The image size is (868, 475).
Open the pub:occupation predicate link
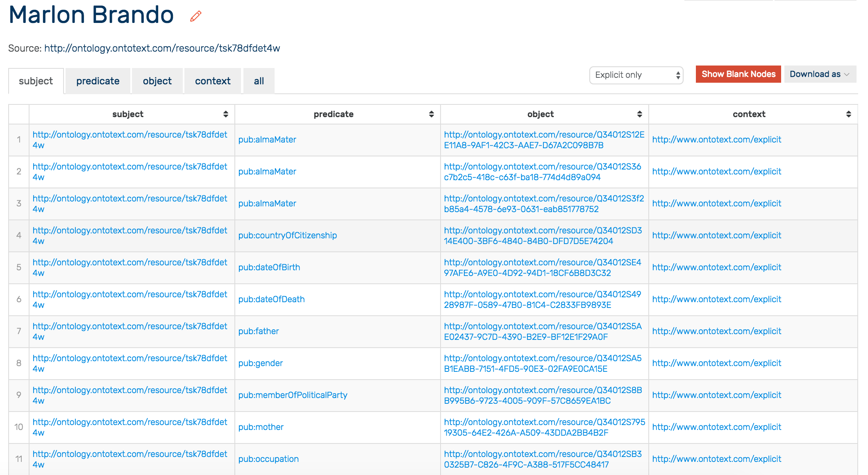(x=268, y=459)
